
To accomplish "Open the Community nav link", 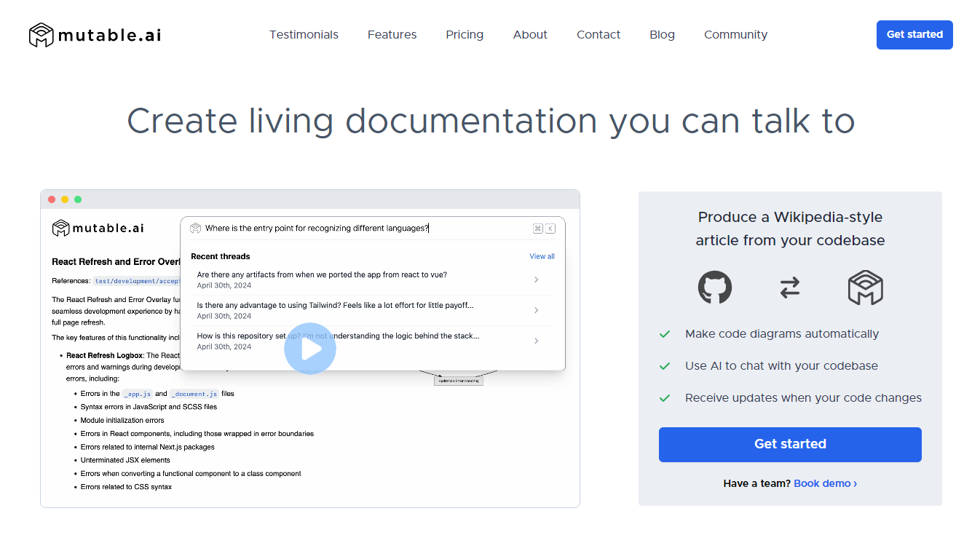I will (x=735, y=35).
